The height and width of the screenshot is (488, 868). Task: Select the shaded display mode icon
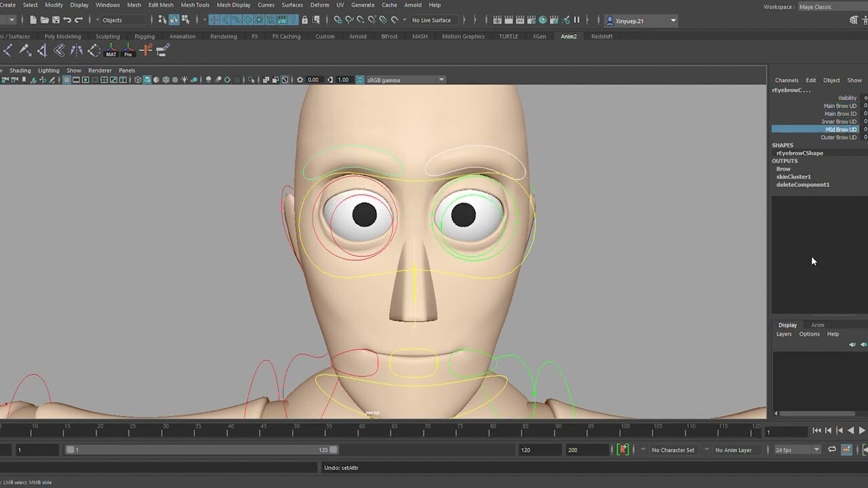pos(148,79)
